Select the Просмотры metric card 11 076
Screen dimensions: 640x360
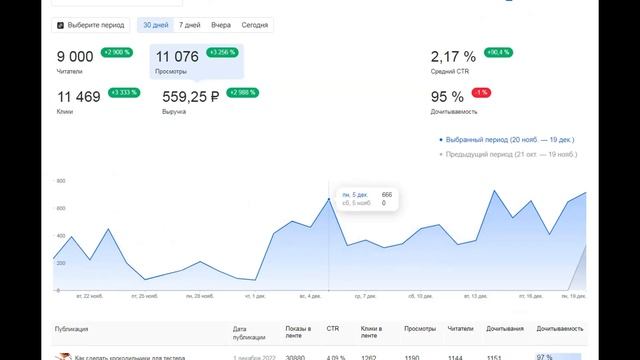(197, 61)
